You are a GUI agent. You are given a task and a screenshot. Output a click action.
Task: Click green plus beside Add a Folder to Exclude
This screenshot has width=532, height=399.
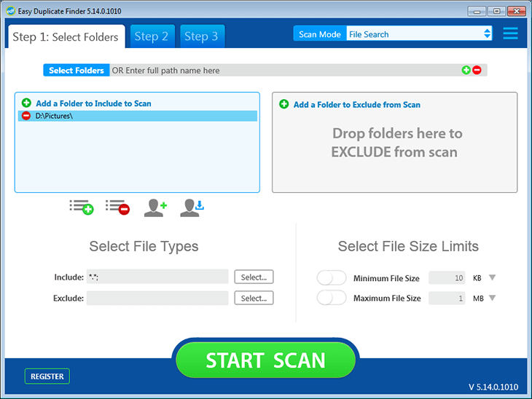tap(284, 104)
